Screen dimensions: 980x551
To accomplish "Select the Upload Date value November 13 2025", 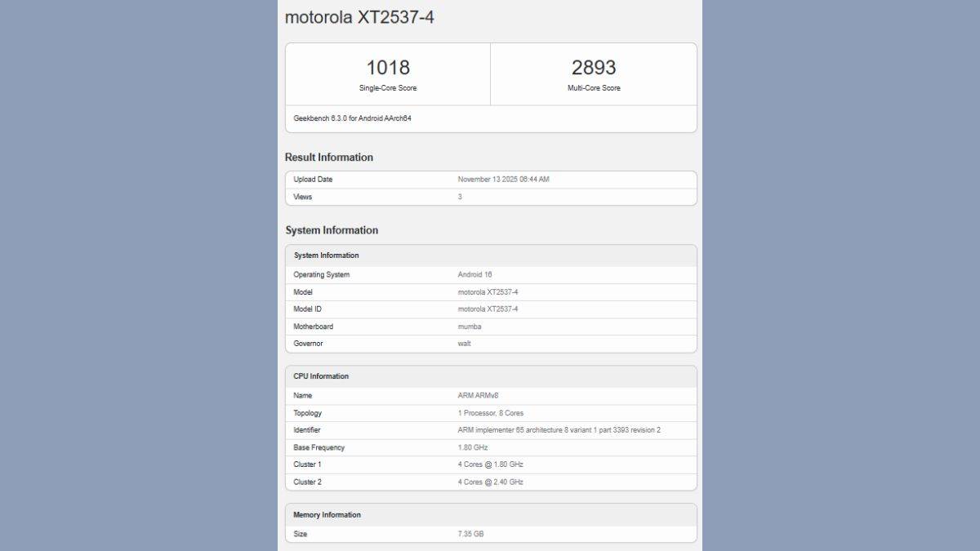I will point(503,180).
